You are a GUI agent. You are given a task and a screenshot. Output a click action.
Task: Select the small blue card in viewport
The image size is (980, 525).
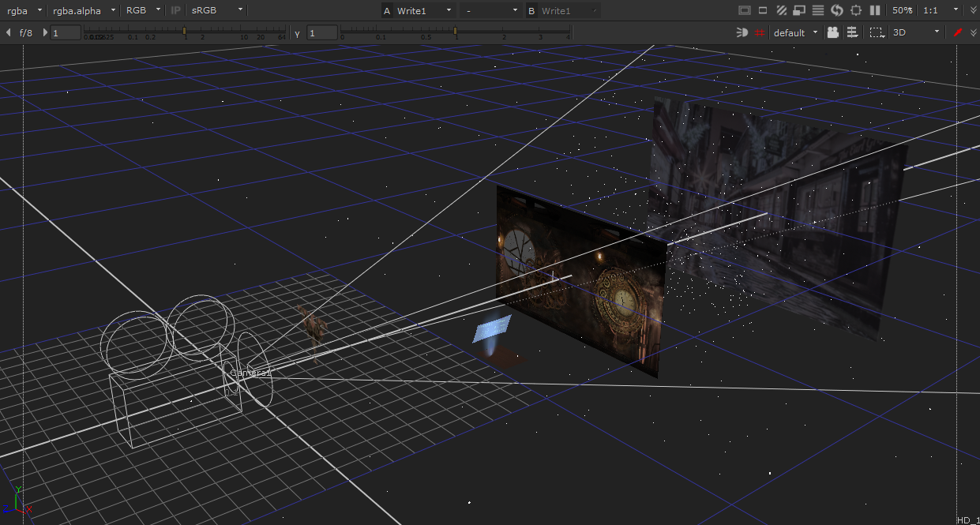coord(492,328)
